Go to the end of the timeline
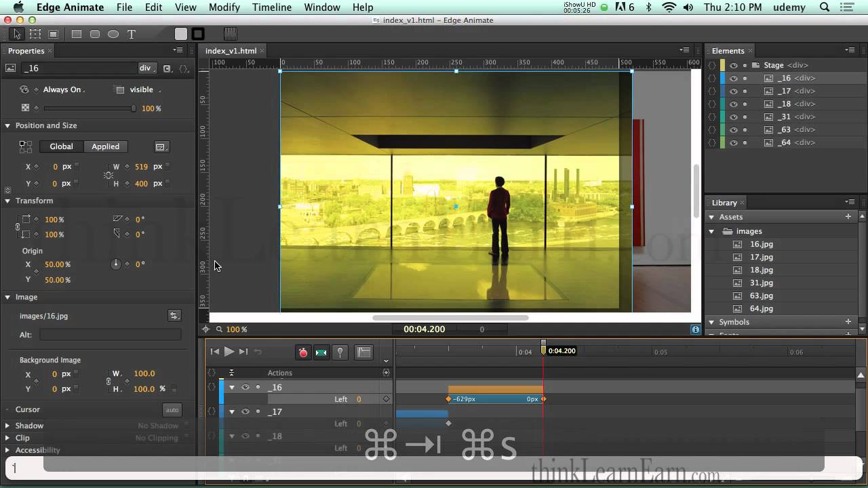 pos(243,352)
